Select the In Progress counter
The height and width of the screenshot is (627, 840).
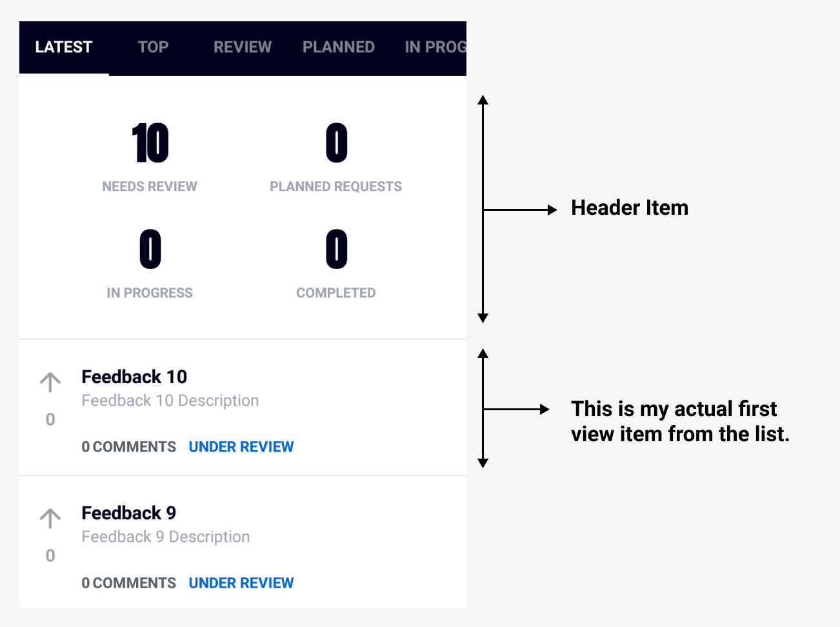(x=150, y=250)
